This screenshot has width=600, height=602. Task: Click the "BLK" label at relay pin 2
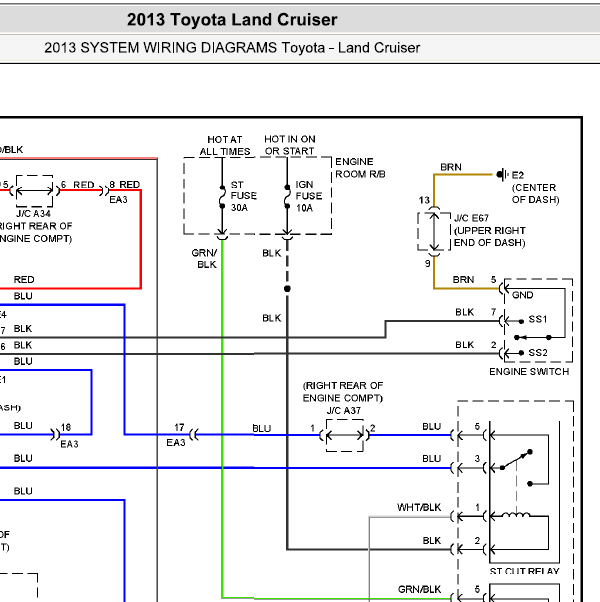click(431, 541)
